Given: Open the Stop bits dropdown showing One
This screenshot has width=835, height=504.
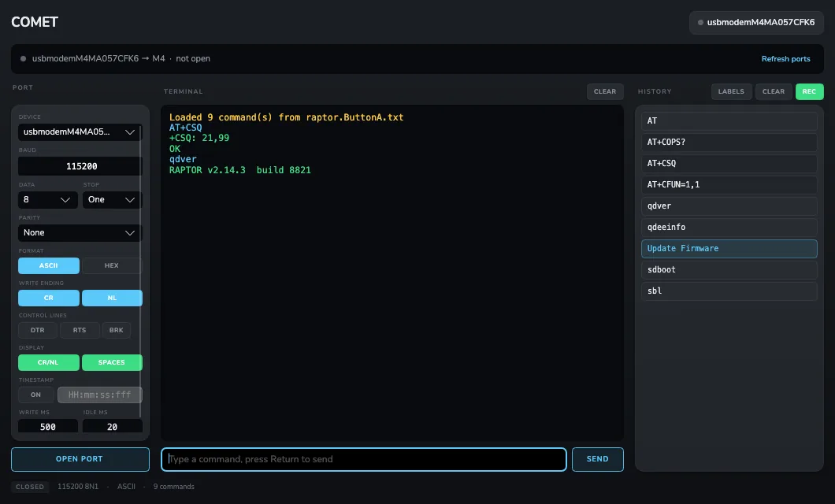Looking at the screenshot, I should (x=113, y=199).
